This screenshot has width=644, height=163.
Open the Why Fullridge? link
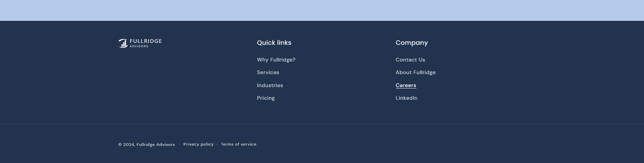point(276,60)
